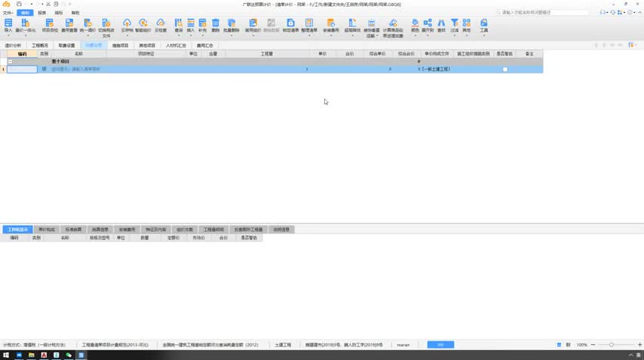Switch to 取费设置 tab
Screen dimensions: 644x360
[x=66, y=45]
